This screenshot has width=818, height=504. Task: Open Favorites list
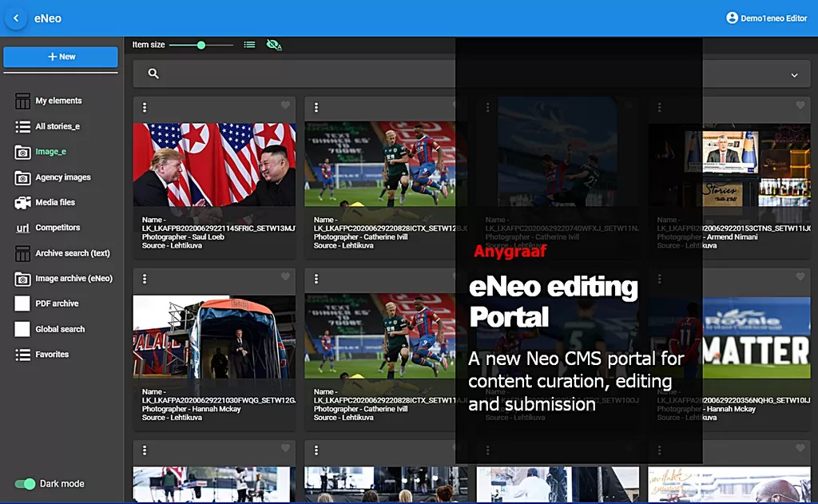point(52,355)
